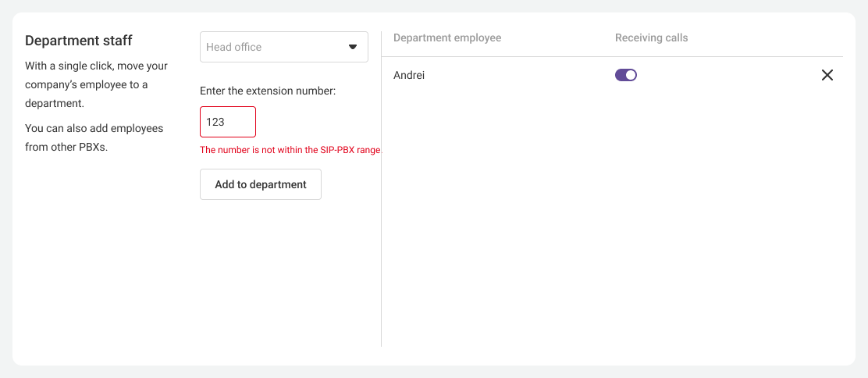868x378 pixels.
Task: Open the Head office department selector
Action: point(283,47)
